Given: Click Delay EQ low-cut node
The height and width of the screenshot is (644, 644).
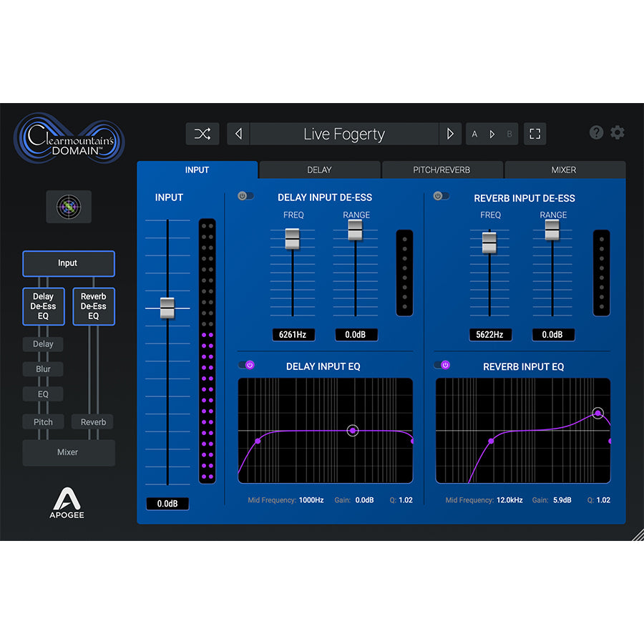Looking at the screenshot, I should click(x=258, y=441).
